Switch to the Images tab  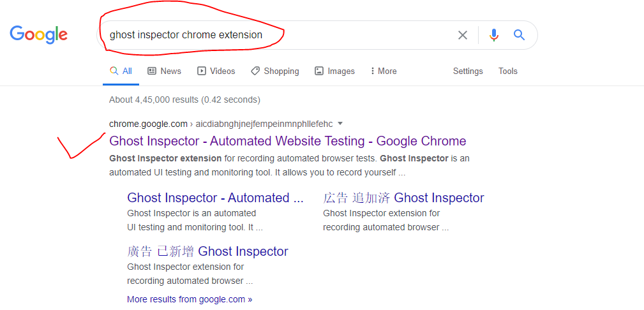pyautogui.click(x=334, y=71)
